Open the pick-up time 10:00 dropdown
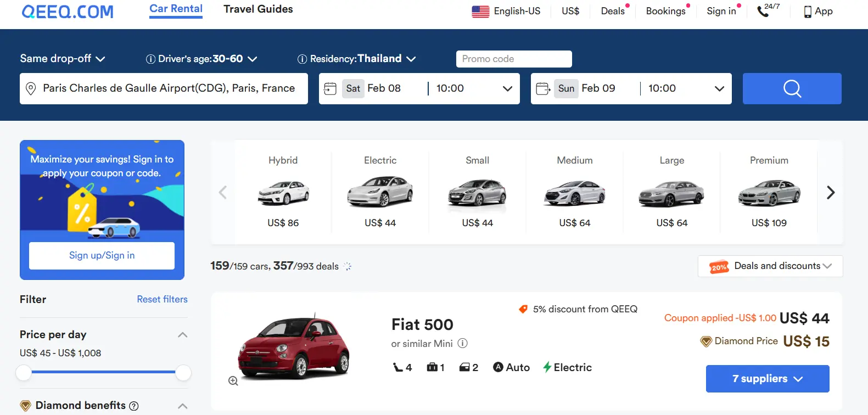The image size is (868, 415). tap(474, 88)
